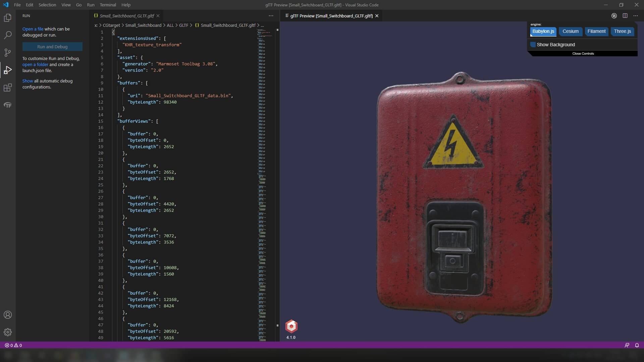Image resolution: width=644 pixels, height=362 pixels.
Task: Switch to Small_Switchboard_GLTF.gltf editor tab
Action: [x=126, y=16]
